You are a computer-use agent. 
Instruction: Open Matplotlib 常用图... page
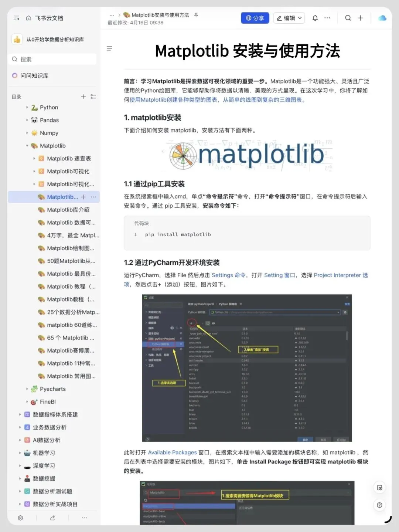[x=71, y=376]
